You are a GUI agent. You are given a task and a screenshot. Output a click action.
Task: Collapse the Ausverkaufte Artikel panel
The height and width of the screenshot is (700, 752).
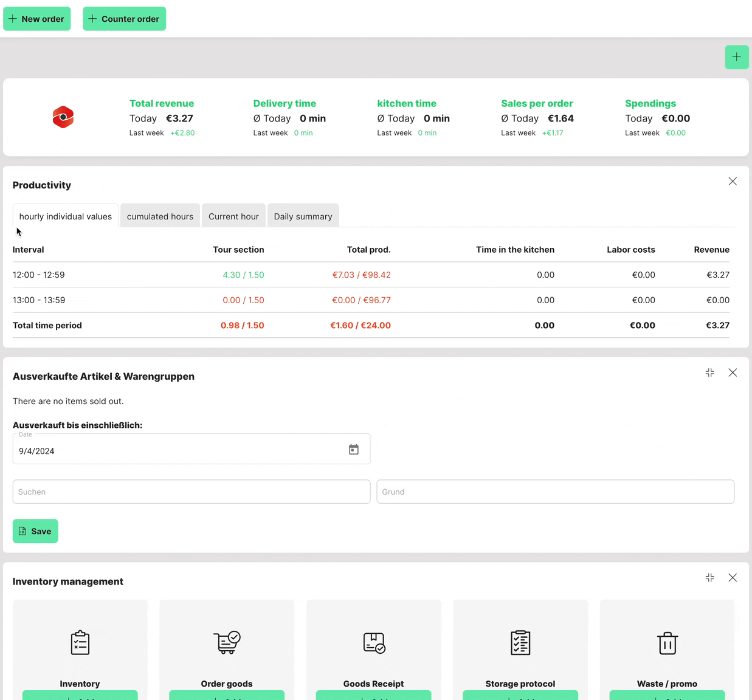(709, 372)
